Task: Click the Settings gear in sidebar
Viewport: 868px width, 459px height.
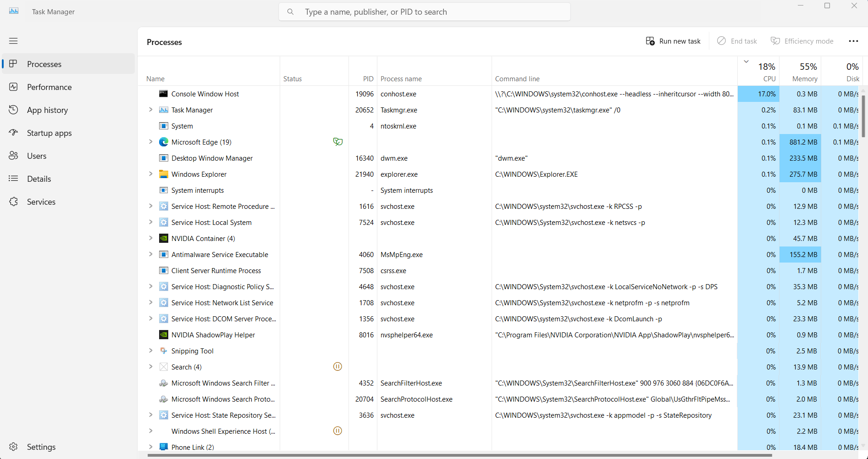Action: [13, 447]
